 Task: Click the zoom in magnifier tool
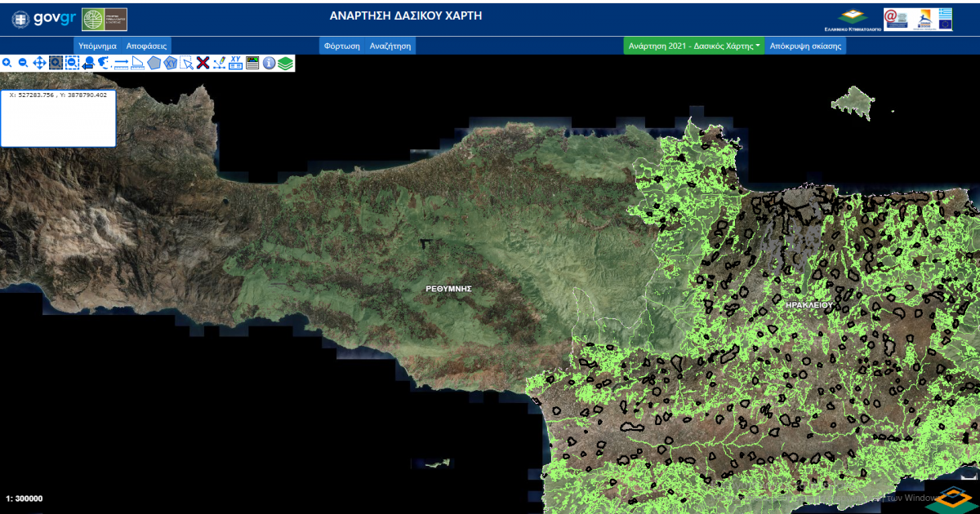[7, 63]
